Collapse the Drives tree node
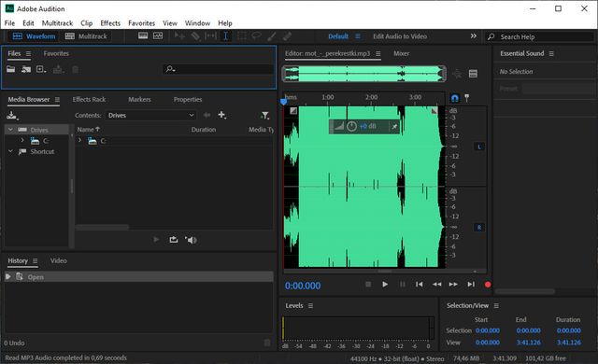This screenshot has height=364, width=598. (10, 130)
